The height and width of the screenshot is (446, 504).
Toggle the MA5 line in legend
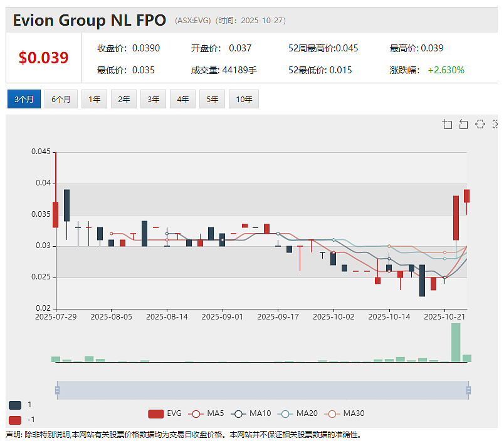tap(206, 413)
